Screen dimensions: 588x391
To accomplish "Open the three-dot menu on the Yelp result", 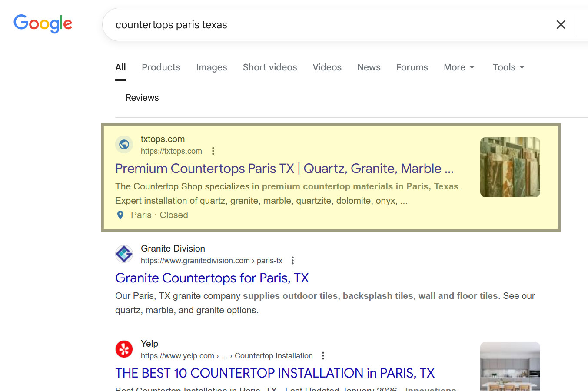I will point(323,355).
